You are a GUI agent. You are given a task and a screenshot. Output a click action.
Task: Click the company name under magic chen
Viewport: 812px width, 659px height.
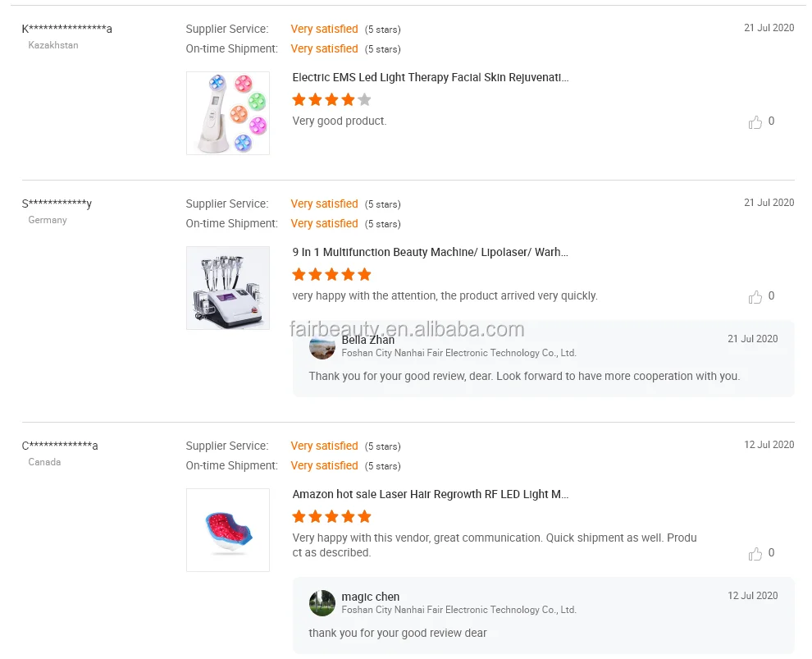(x=458, y=611)
